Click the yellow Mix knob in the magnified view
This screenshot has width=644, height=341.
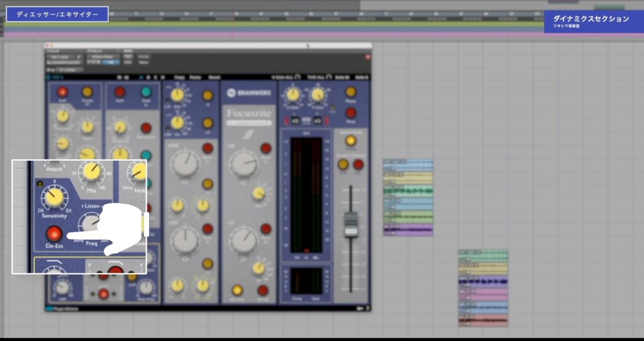(x=92, y=171)
